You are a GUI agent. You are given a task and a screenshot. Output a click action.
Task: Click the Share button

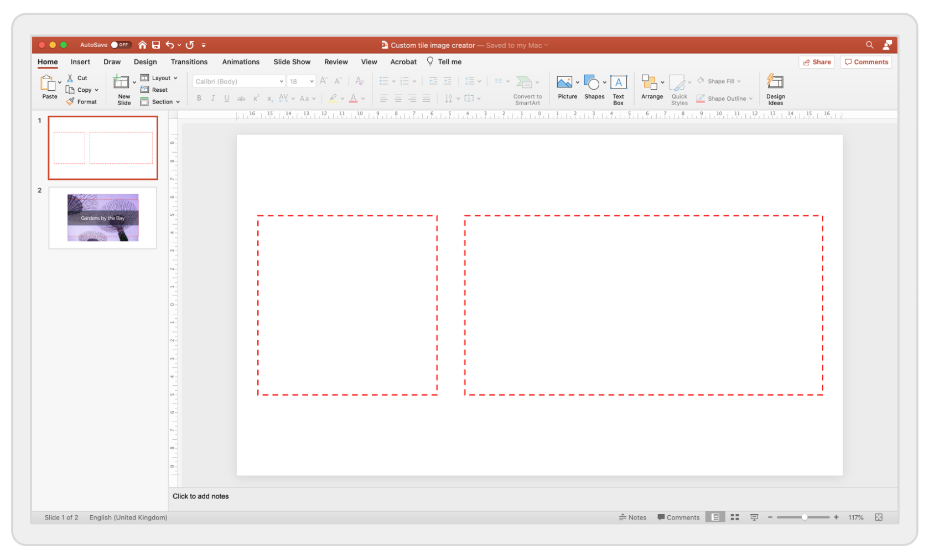(x=816, y=61)
